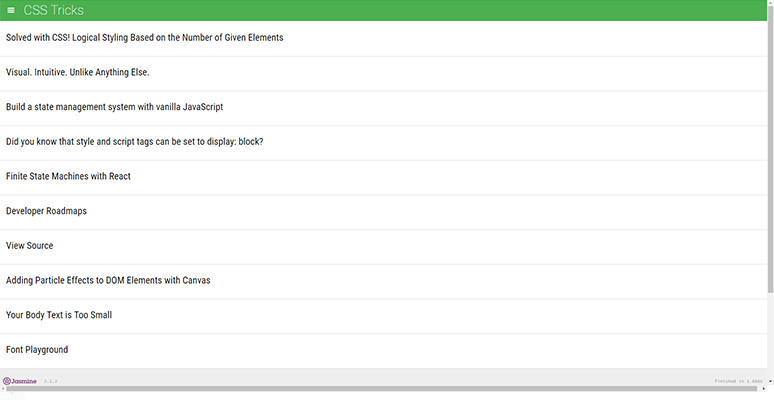Click the CSS Tricks header title
Viewport: 774px width, 400px height.
click(54, 10)
